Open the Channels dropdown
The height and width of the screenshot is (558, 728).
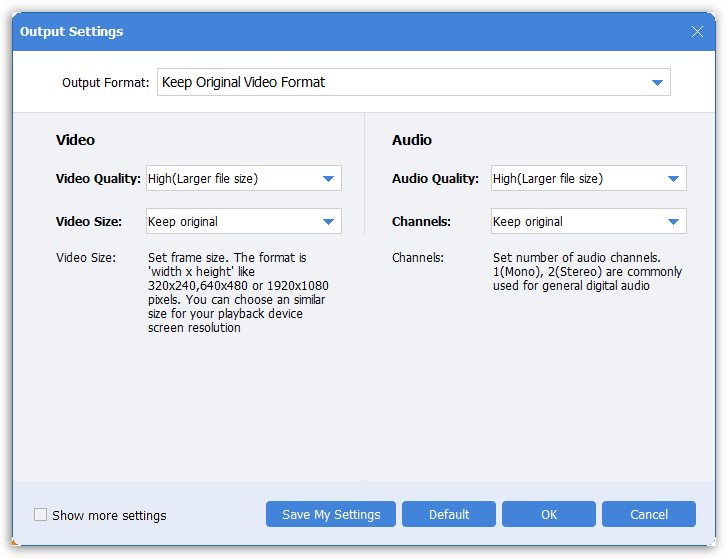(x=589, y=221)
